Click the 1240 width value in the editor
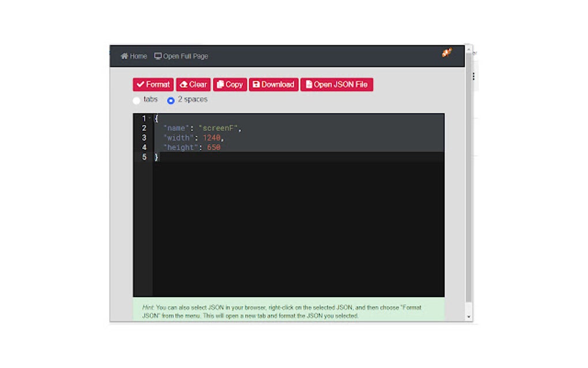The image size is (588, 368). click(x=211, y=137)
